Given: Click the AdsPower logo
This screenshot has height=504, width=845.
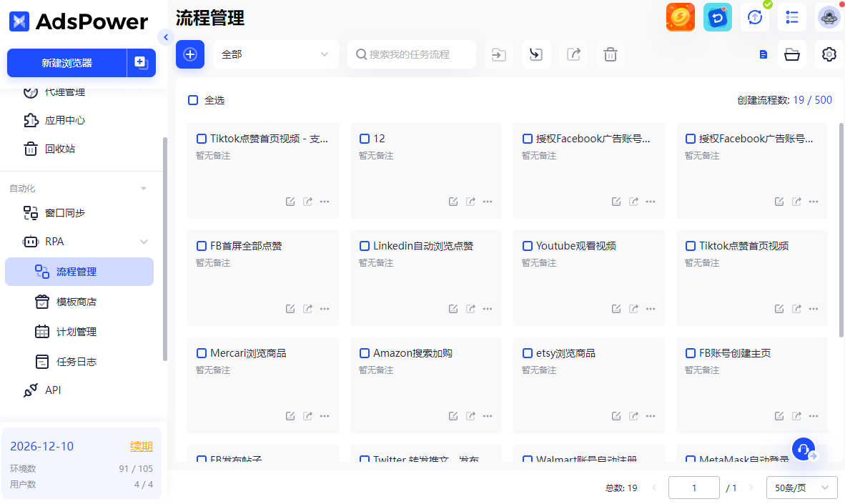Looking at the screenshot, I should 79,21.
